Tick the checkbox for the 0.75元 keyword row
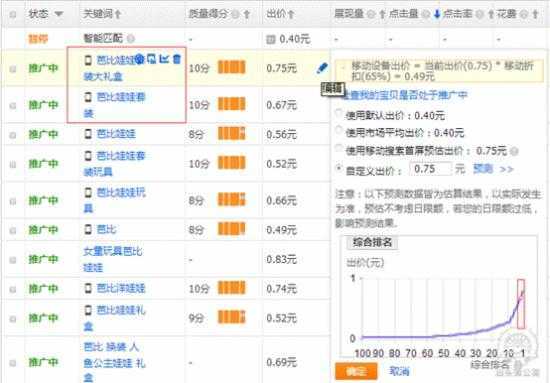The width and height of the screenshot is (550, 383). (13, 69)
